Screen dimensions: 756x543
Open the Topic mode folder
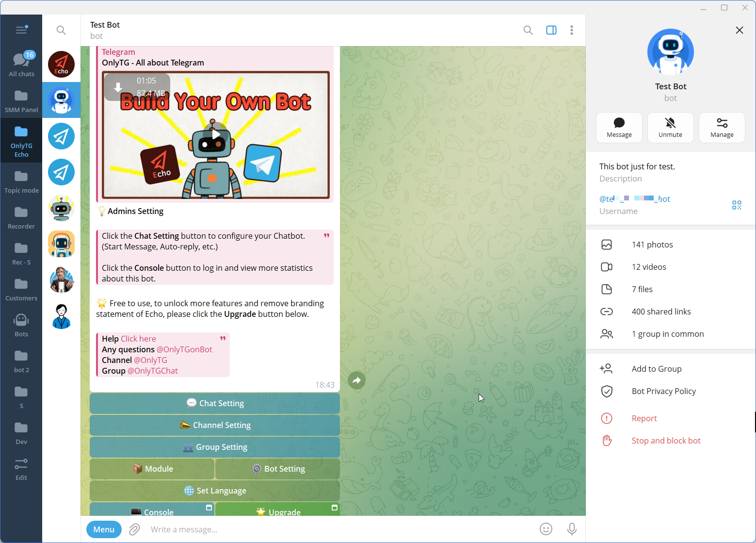pos(21,181)
